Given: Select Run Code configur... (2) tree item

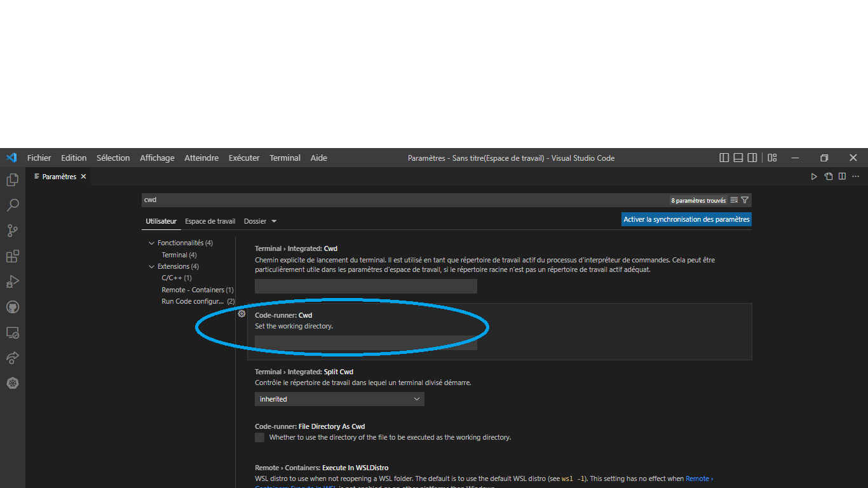Looking at the screenshot, I should pyautogui.click(x=198, y=301).
